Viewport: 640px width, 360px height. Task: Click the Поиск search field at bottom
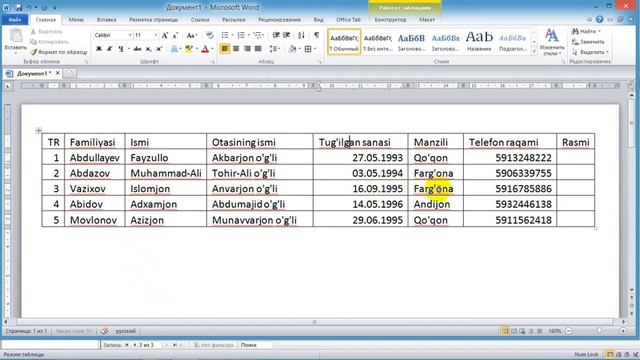pos(255,345)
